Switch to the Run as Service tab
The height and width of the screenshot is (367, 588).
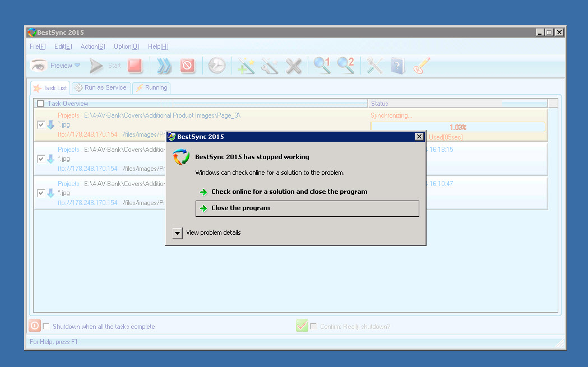point(101,88)
